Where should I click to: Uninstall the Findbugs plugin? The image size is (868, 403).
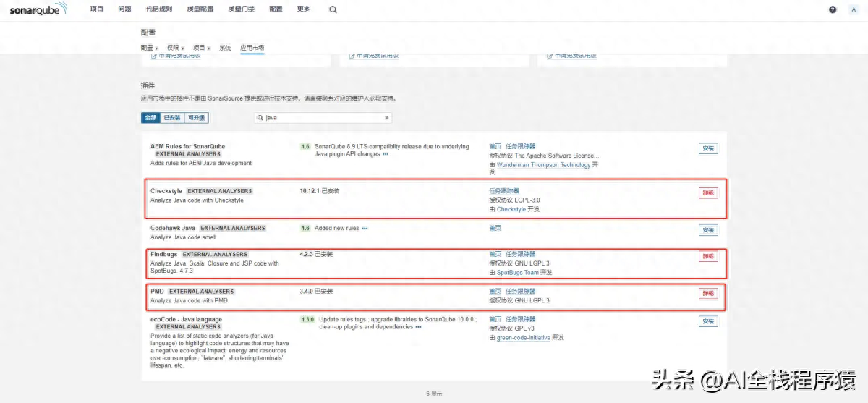coord(708,256)
